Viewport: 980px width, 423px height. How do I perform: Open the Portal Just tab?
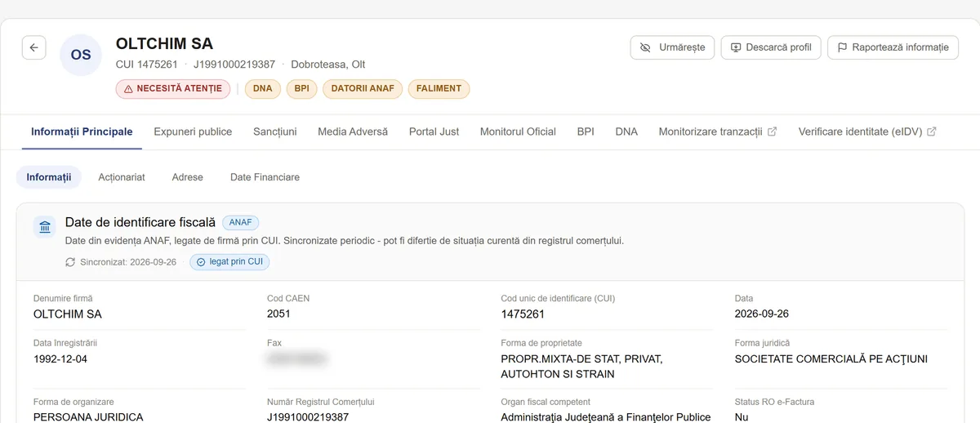[434, 131]
